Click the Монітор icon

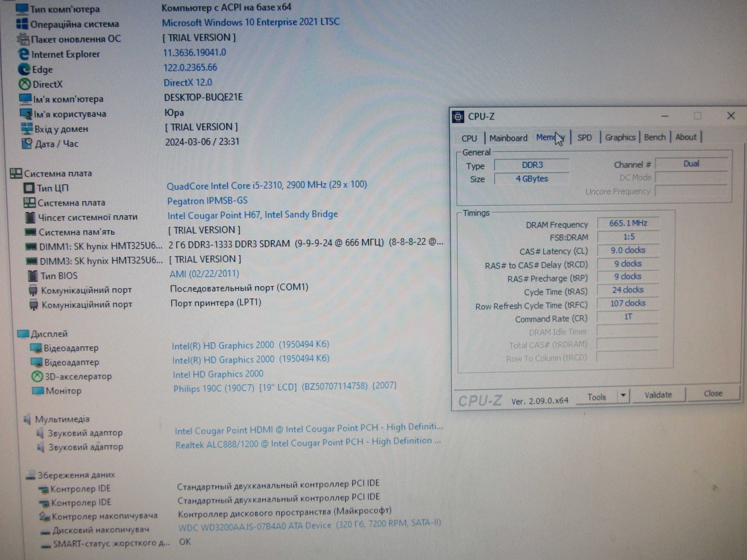click(x=38, y=391)
